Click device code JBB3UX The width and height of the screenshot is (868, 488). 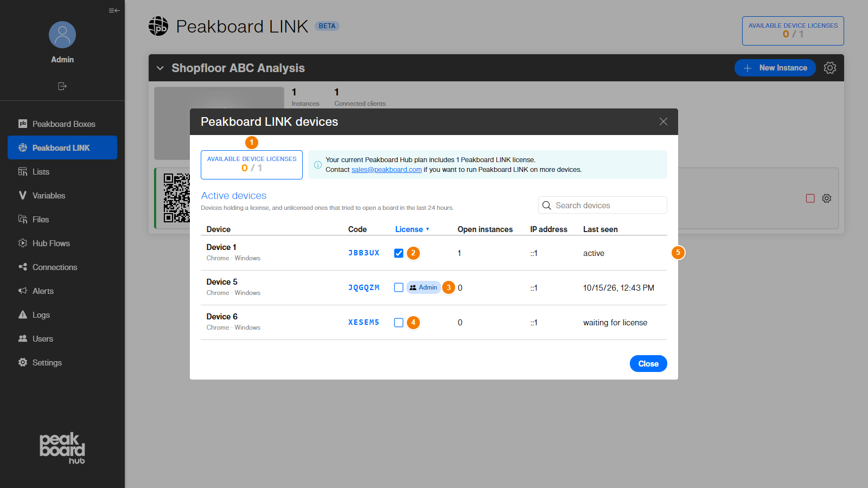click(364, 253)
